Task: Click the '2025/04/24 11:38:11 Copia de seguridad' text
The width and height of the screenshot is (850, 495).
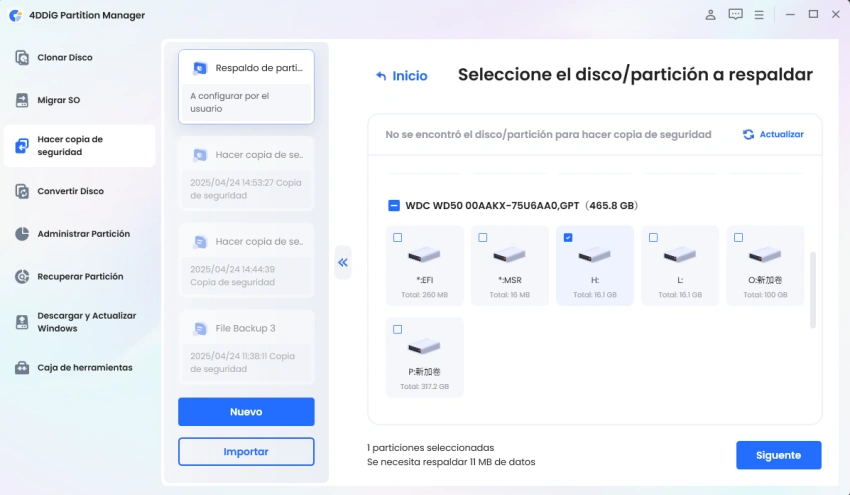Action: pyautogui.click(x=242, y=362)
